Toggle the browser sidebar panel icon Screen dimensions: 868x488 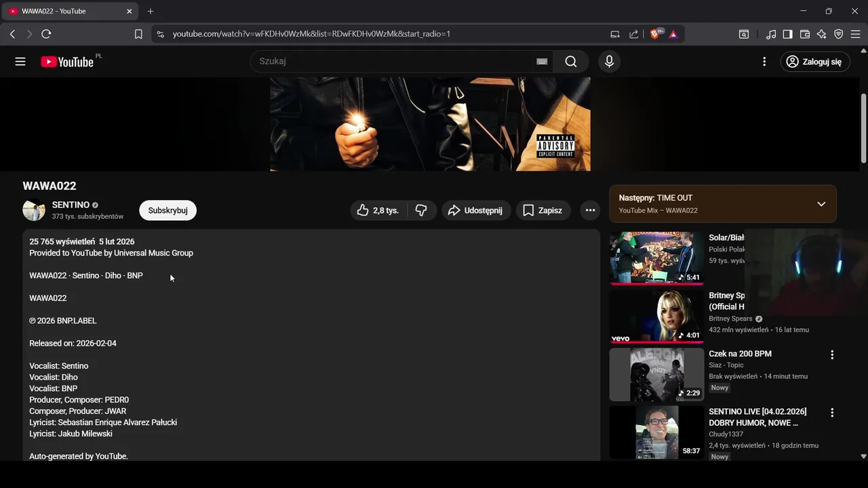pos(787,34)
